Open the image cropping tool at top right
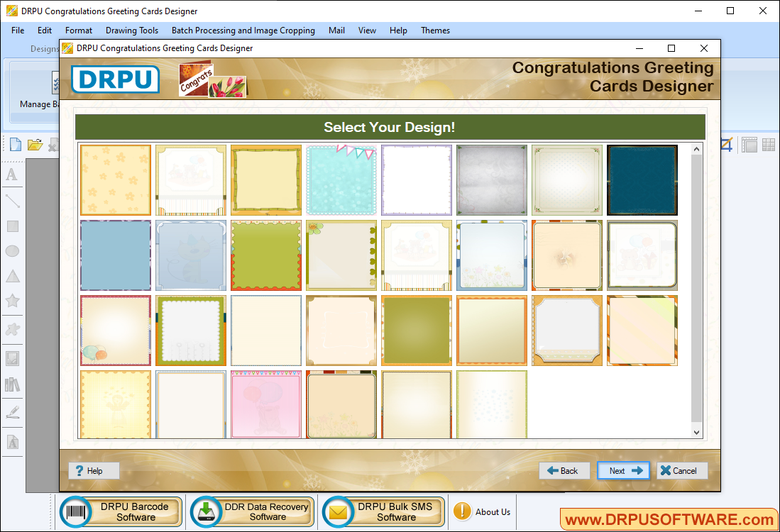780x532 pixels. 725,144
